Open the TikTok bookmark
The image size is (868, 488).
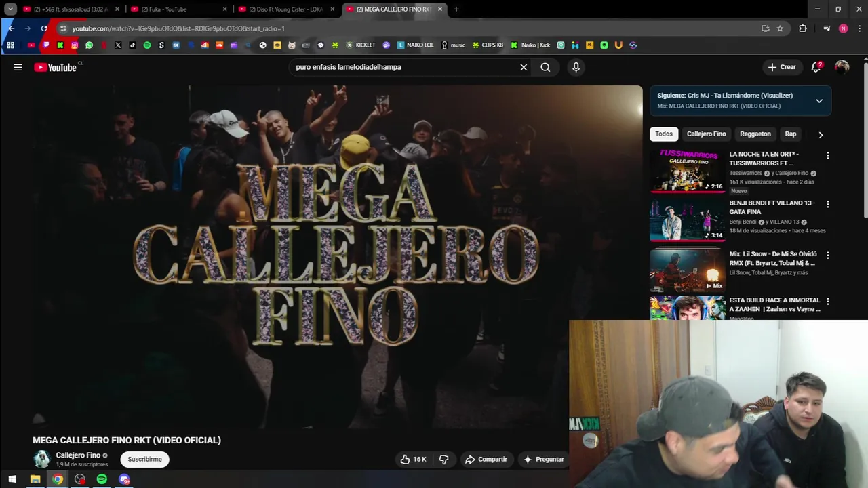tap(132, 45)
